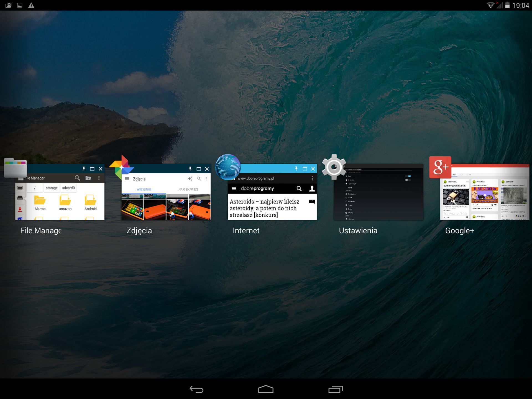Switch to the NAJCIEKAWSZE tab
532x399 pixels.
pyautogui.click(x=188, y=190)
